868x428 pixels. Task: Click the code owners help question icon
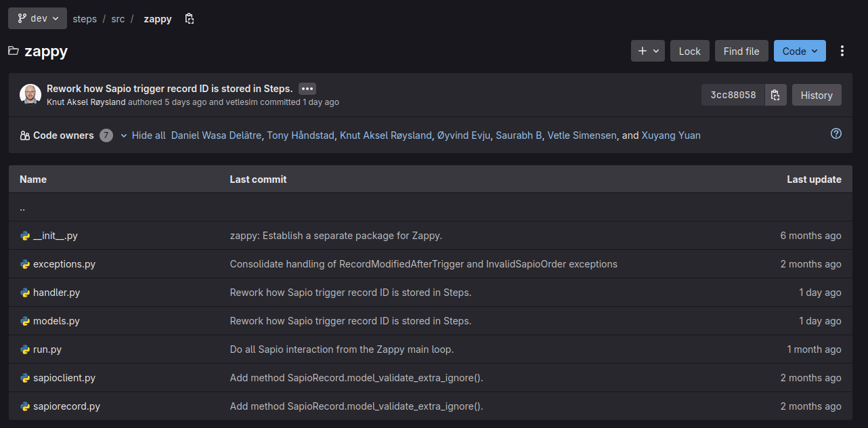[x=836, y=133]
